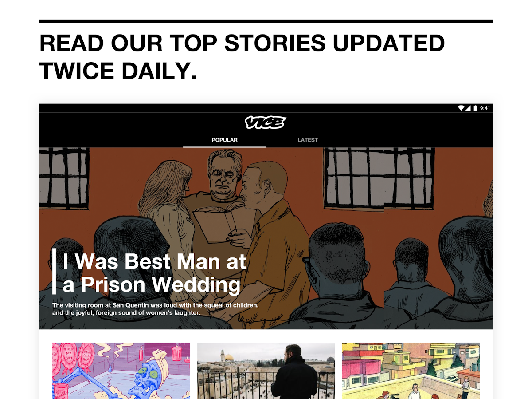Tap the right barred window in the illustration
This screenshot has height=399, width=532.
coord(379,178)
